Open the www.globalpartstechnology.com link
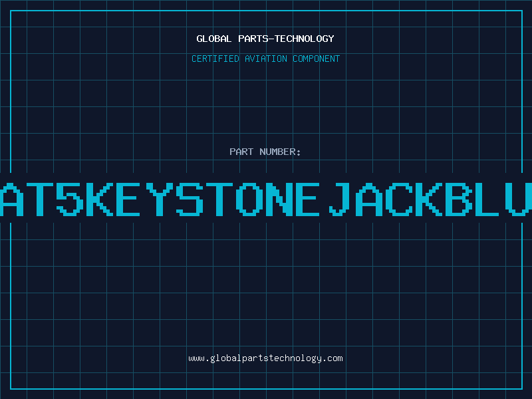Viewport: 532px width, 399px height. [265, 358]
